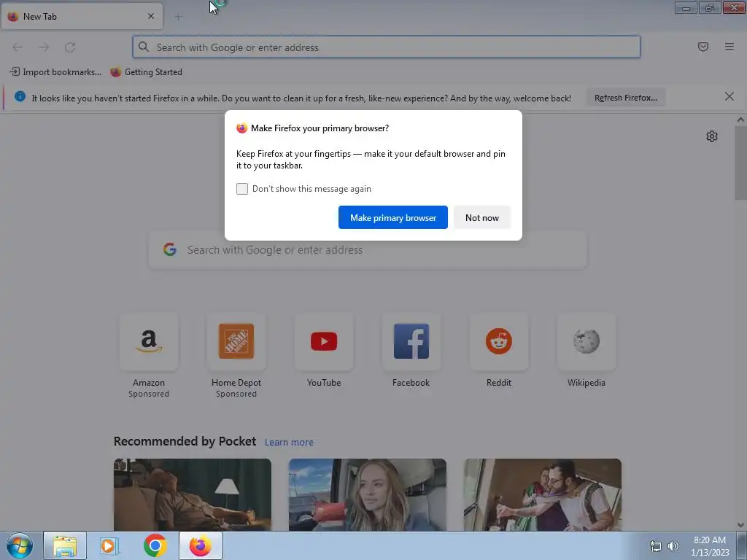
Task: Focus the top address bar field
Action: tap(387, 47)
